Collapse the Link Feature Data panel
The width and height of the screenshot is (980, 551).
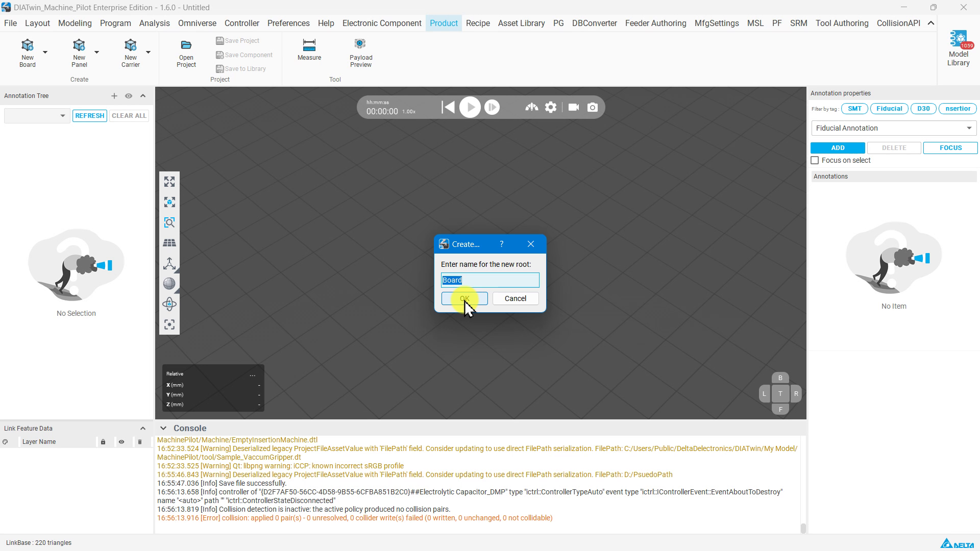click(x=143, y=429)
